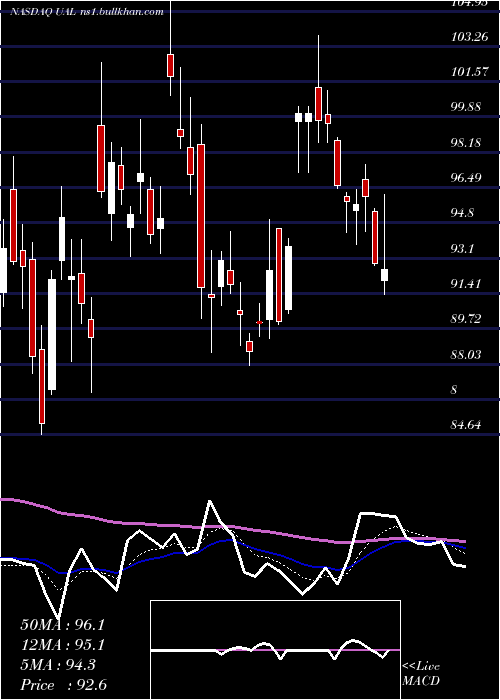Click inside the MACD inset chart

(x=275, y=650)
